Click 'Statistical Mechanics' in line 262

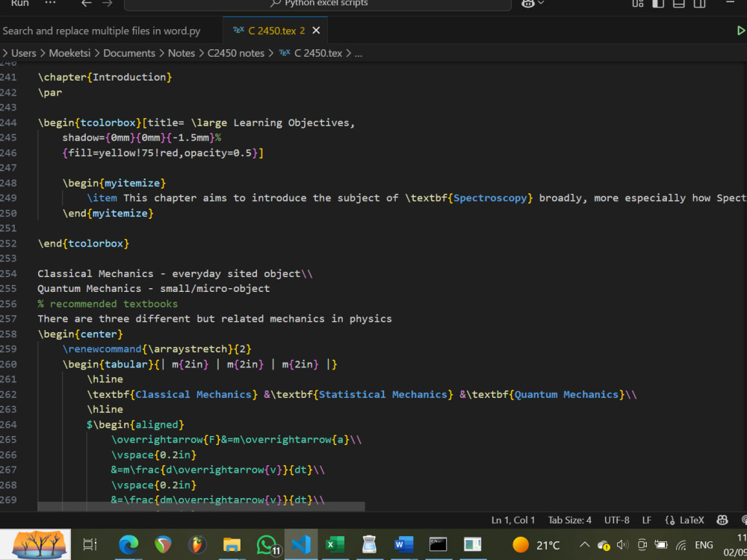(x=383, y=394)
